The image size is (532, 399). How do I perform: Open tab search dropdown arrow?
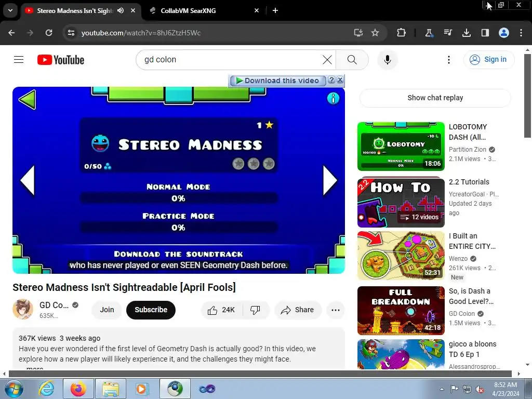(x=10, y=10)
